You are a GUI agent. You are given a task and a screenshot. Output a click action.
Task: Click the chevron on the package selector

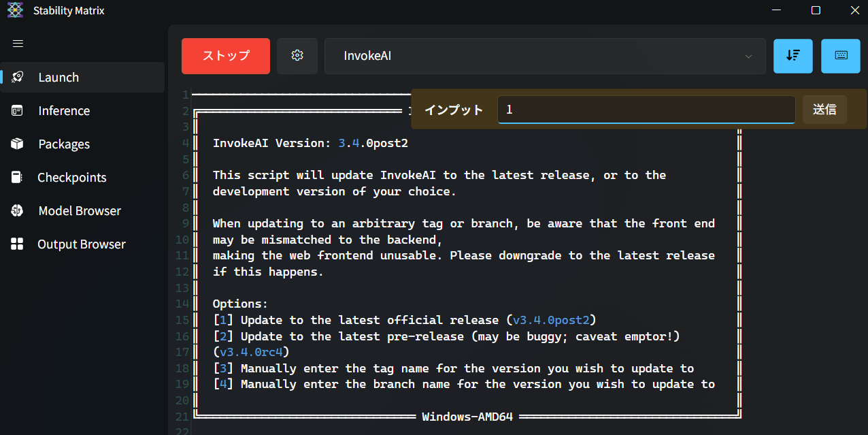748,57
